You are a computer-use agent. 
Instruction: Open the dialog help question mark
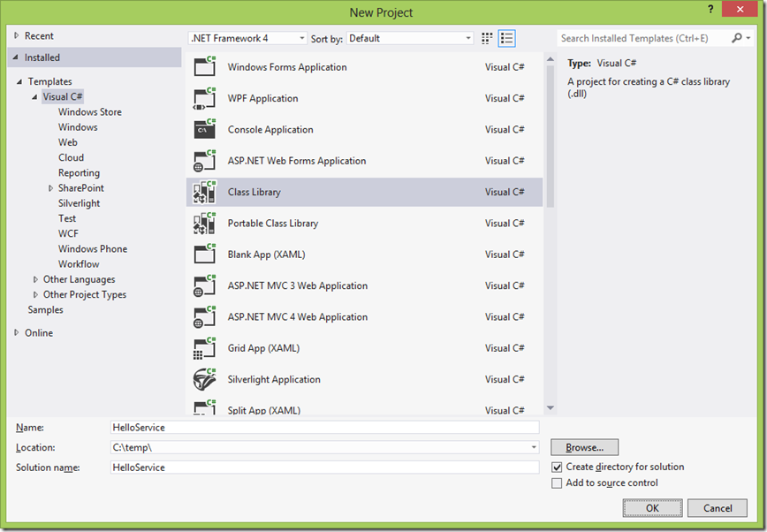click(710, 9)
